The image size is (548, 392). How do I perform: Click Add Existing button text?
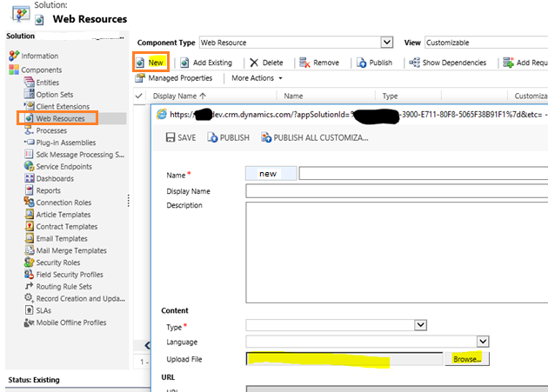click(x=212, y=63)
